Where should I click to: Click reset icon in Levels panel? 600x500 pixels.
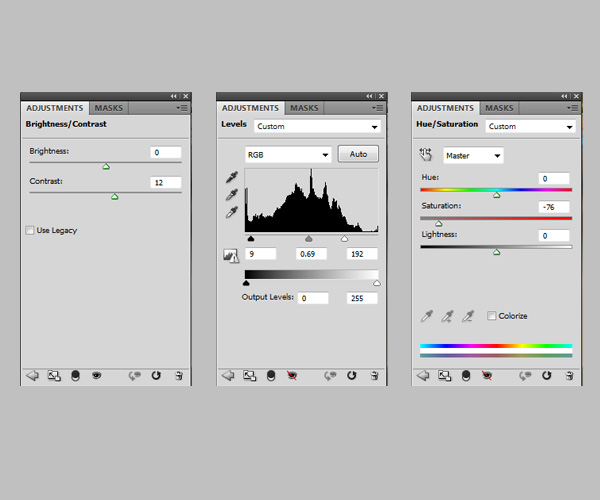tap(351, 376)
